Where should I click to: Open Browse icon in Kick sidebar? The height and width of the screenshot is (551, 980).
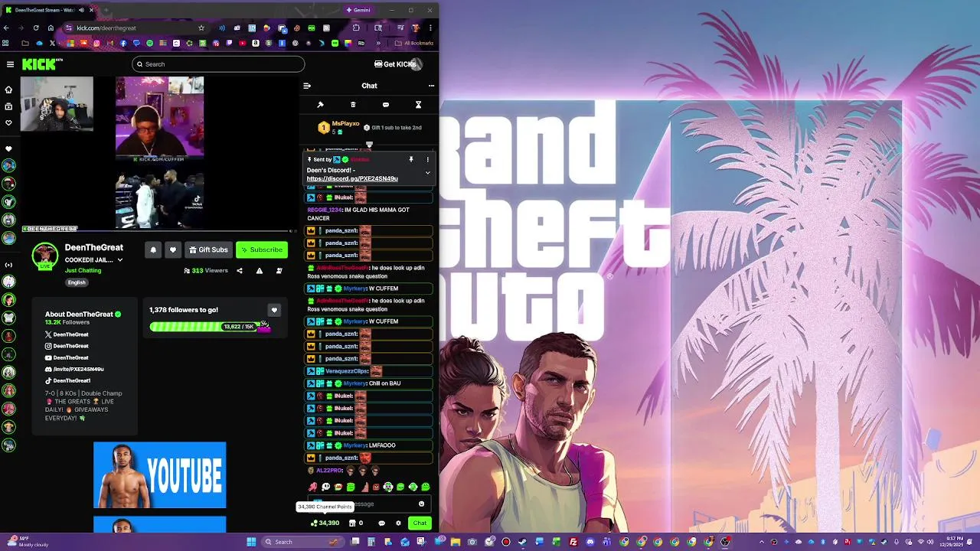(x=9, y=106)
